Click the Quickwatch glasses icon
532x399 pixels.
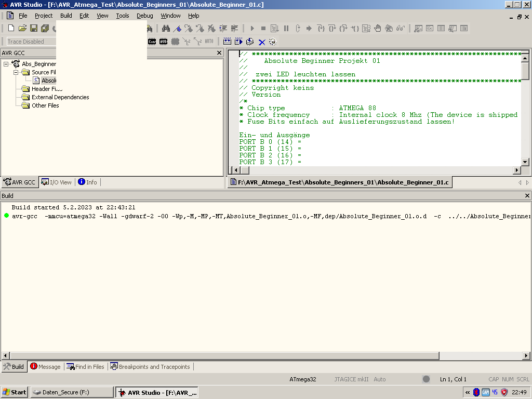pos(401,29)
